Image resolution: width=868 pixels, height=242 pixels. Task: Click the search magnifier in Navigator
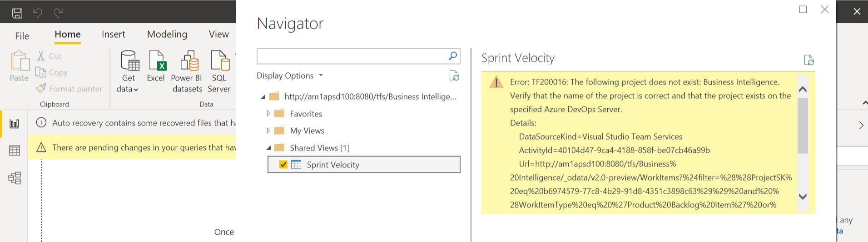(452, 56)
